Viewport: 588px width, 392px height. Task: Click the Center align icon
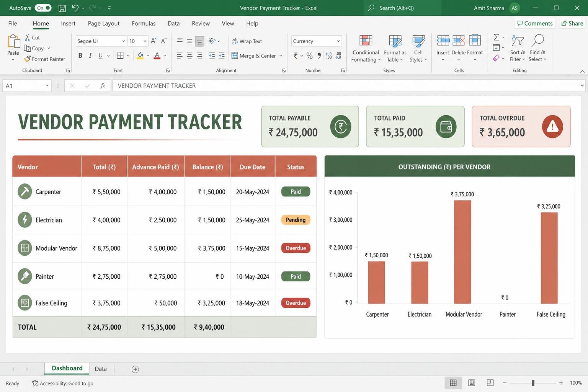click(x=189, y=56)
